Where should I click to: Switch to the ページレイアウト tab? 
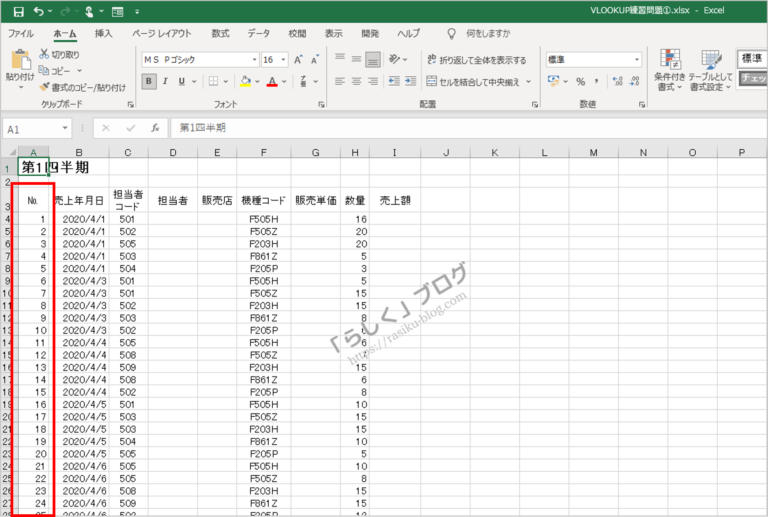click(162, 34)
